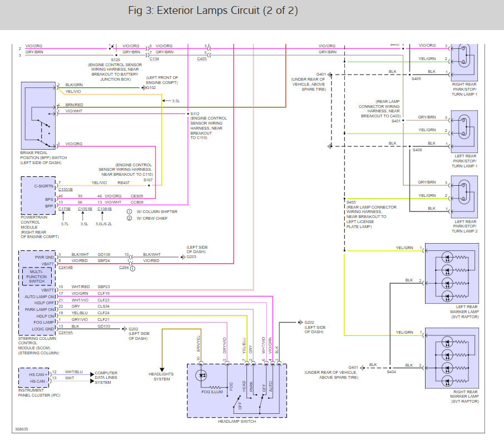Click the C134 connector label
Screen dimensions: 504x440
click(x=154, y=59)
